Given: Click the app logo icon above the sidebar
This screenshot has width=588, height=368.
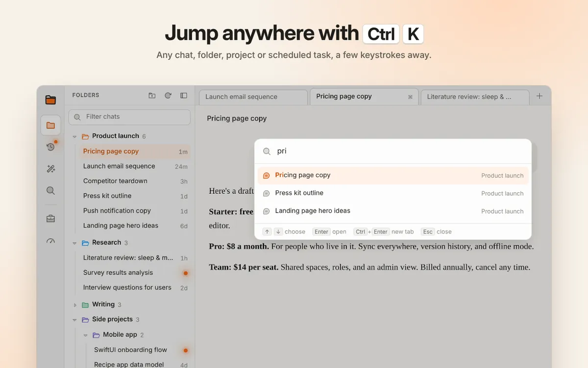Looking at the screenshot, I should tap(50, 100).
